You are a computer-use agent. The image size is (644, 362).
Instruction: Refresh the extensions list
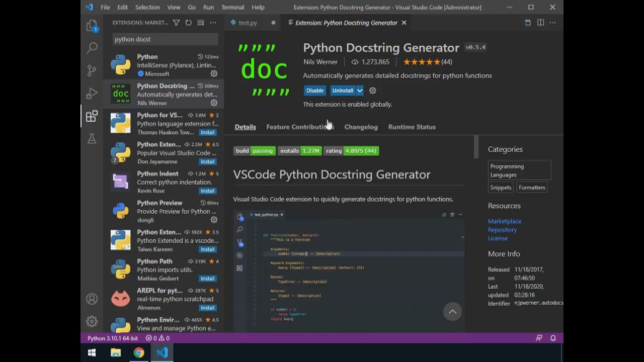(x=188, y=23)
